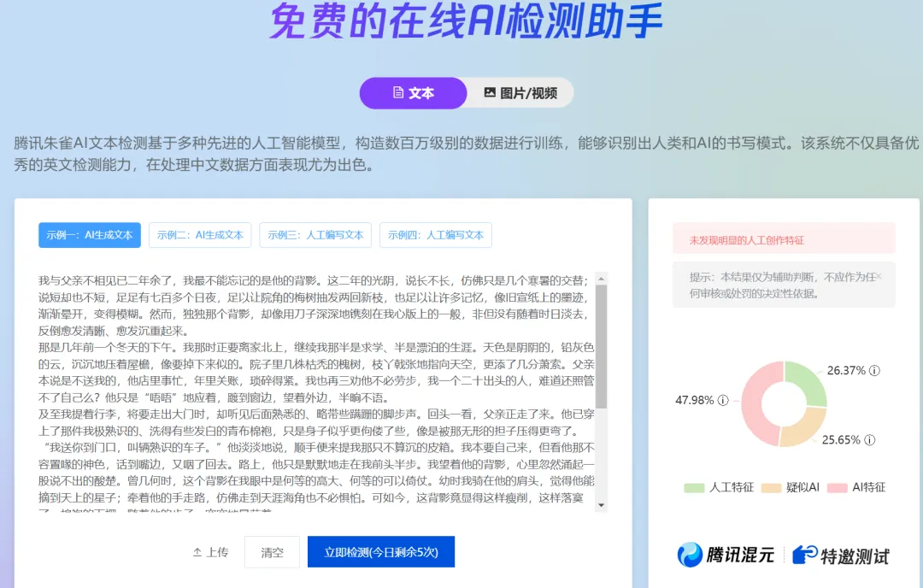Toggle the AI特征 legend entry
The image size is (923, 588).
pos(870,487)
